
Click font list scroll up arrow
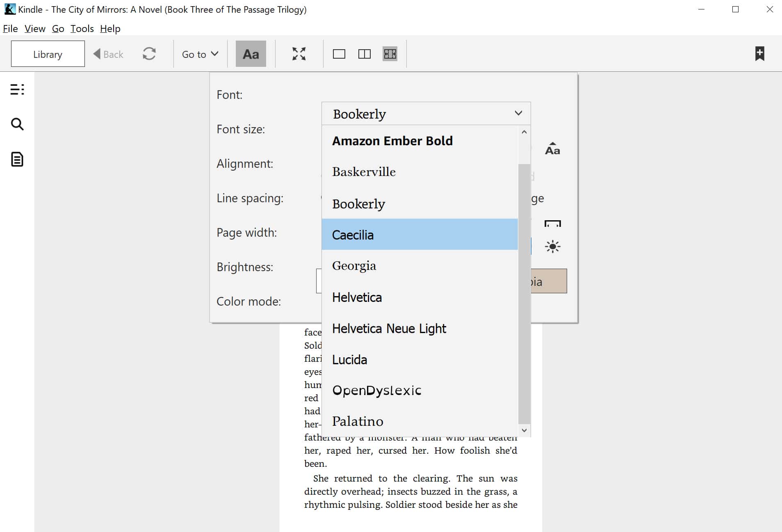pos(524,132)
